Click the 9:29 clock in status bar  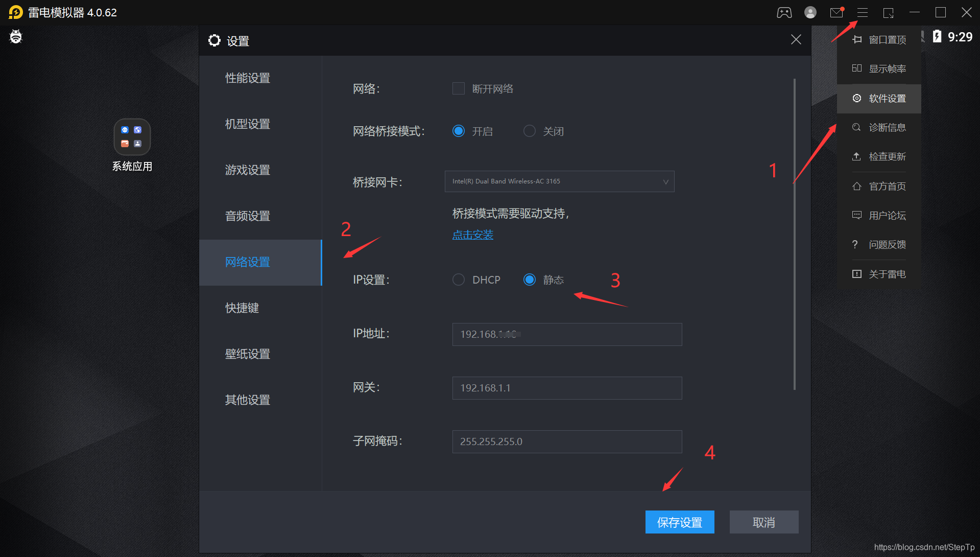pos(960,37)
